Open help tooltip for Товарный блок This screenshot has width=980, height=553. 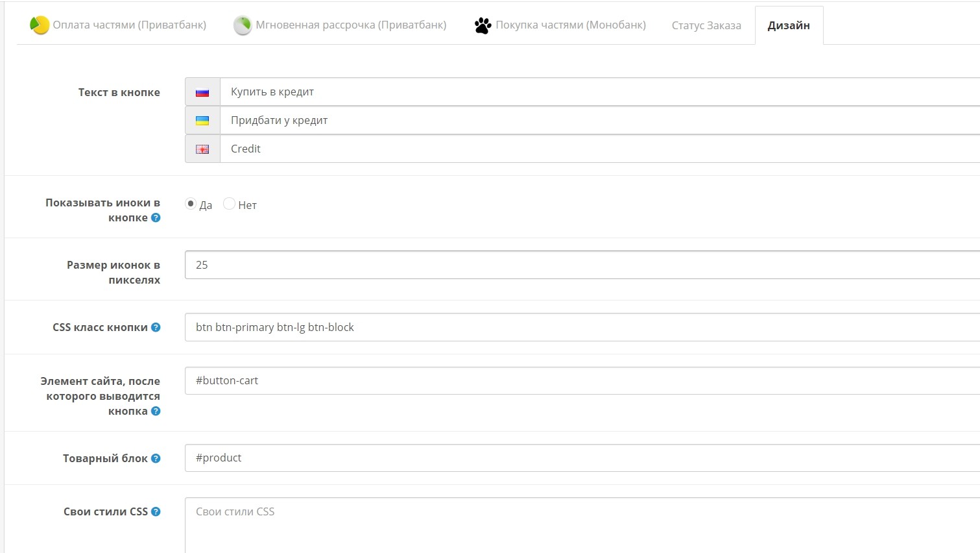[x=156, y=458]
